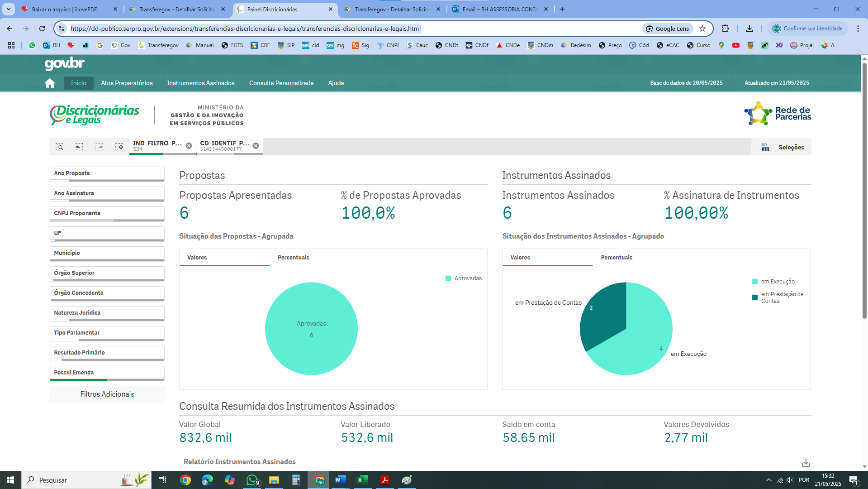The height and width of the screenshot is (489, 868).
Task: Expand Ano Assinatura filter
Action: [107, 194]
